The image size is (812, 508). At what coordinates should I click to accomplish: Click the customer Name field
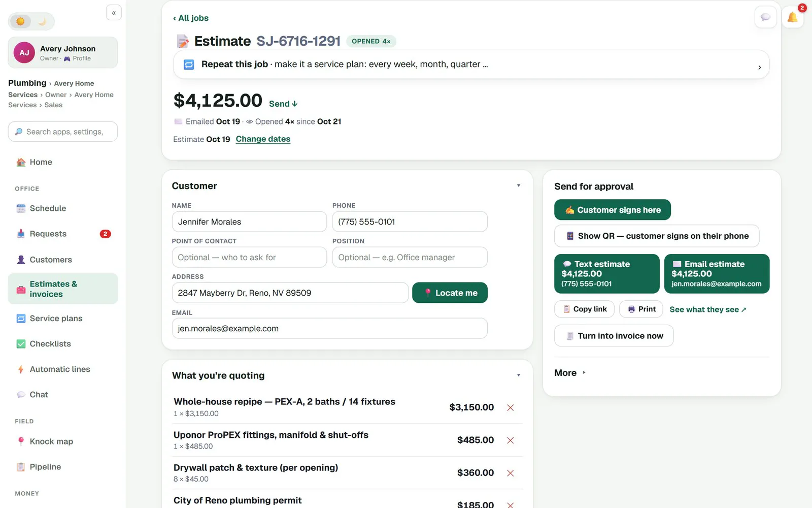point(249,222)
